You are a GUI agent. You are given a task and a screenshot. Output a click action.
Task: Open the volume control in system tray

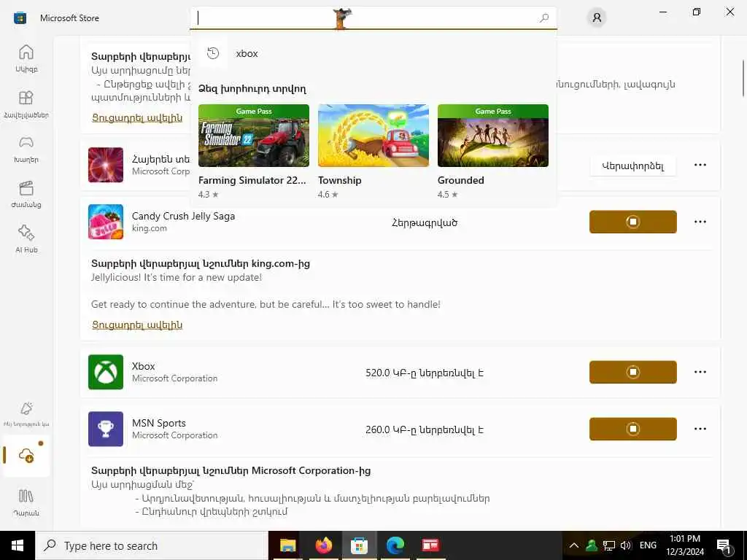pos(625,545)
